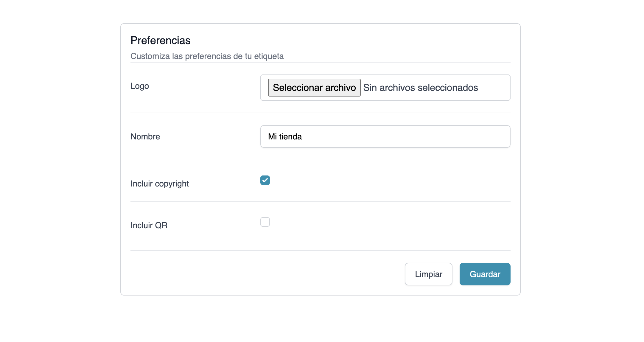Click the 'Incluir QR' label text
644x342 pixels.
tap(149, 225)
